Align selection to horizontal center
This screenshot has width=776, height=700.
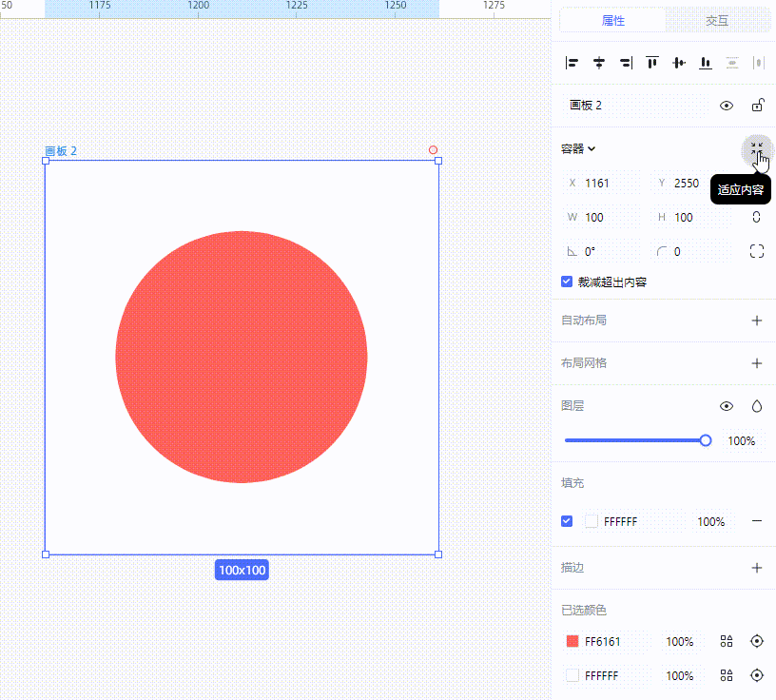coord(599,63)
